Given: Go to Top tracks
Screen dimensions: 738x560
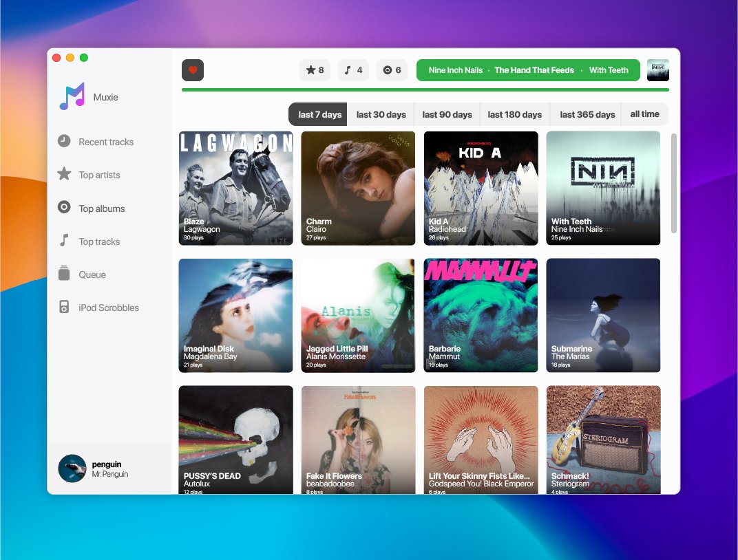Looking at the screenshot, I should pyautogui.click(x=99, y=241).
